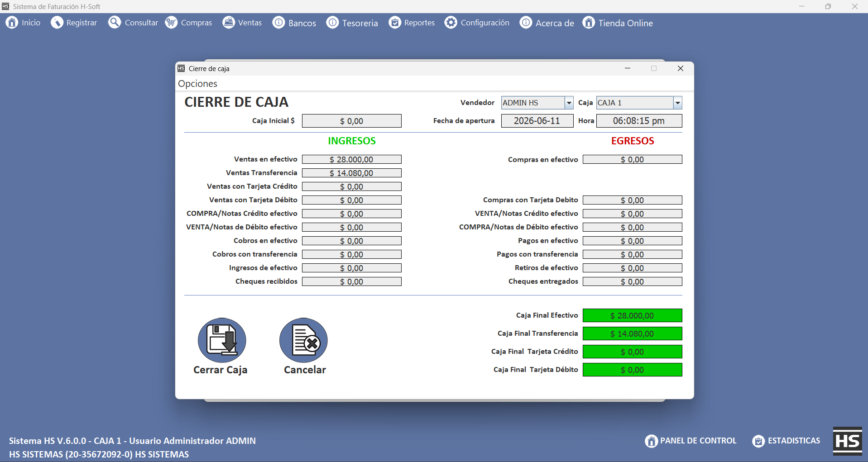Open Acerca de menu
This screenshot has width=868, height=462.
point(547,23)
